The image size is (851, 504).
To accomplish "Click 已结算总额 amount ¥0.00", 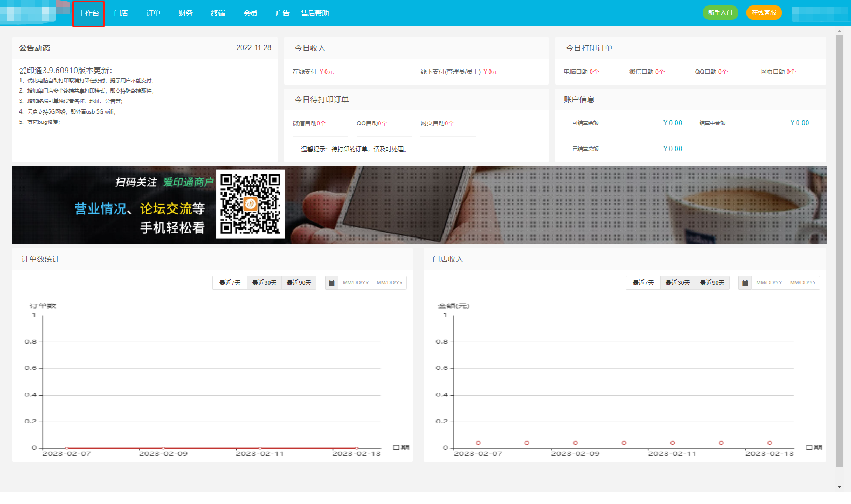I will pyautogui.click(x=673, y=149).
